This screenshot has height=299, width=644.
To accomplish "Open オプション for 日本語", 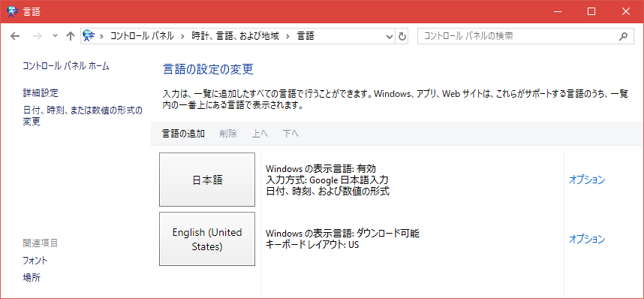I will [587, 180].
